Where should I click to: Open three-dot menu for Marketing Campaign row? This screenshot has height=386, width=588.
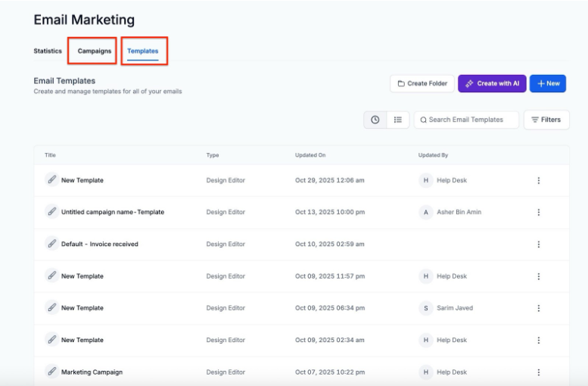pos(539,372)
